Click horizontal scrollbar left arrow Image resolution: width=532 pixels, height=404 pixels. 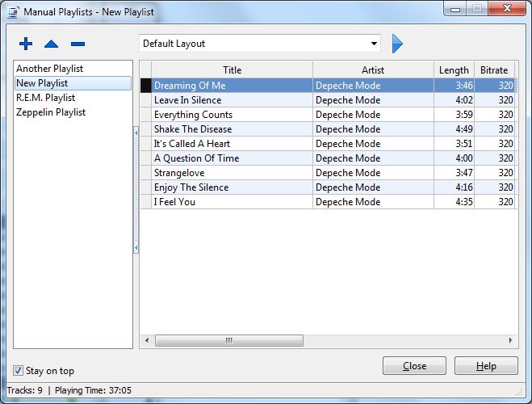click(147, 340)
